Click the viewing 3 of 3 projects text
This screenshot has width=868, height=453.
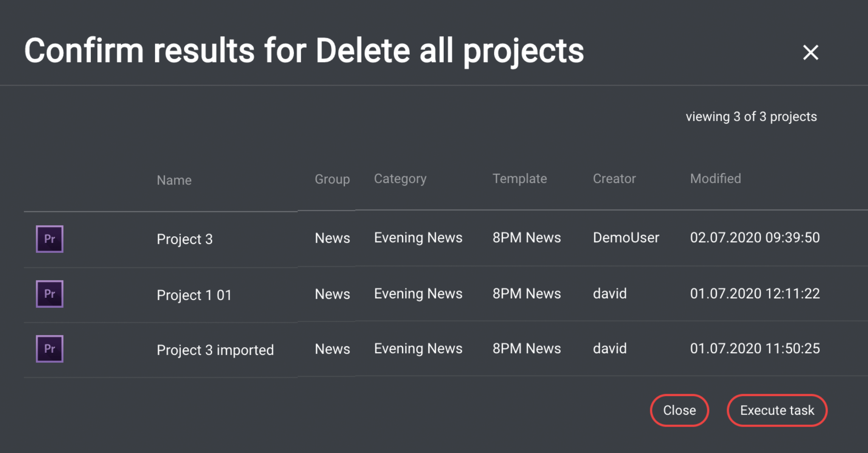coord(751,116)
